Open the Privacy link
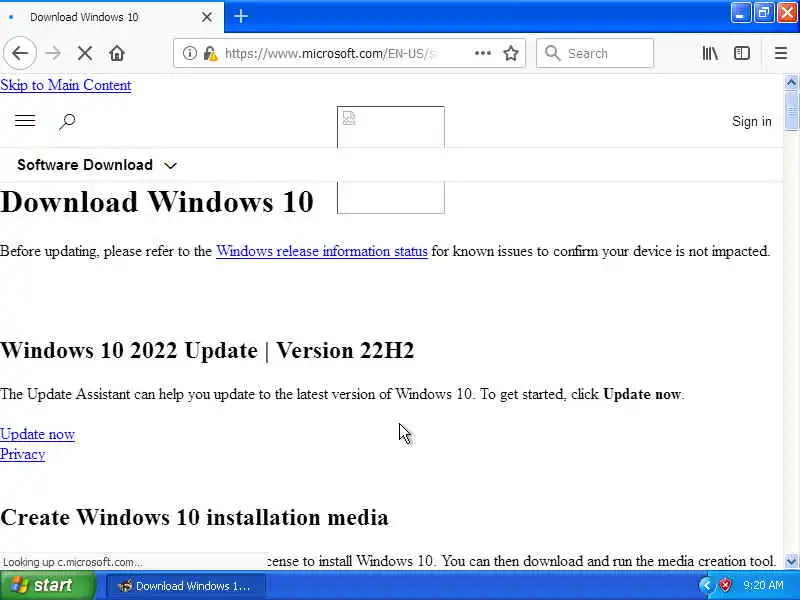Screen dimensions: 800x600 pos(22,454)
